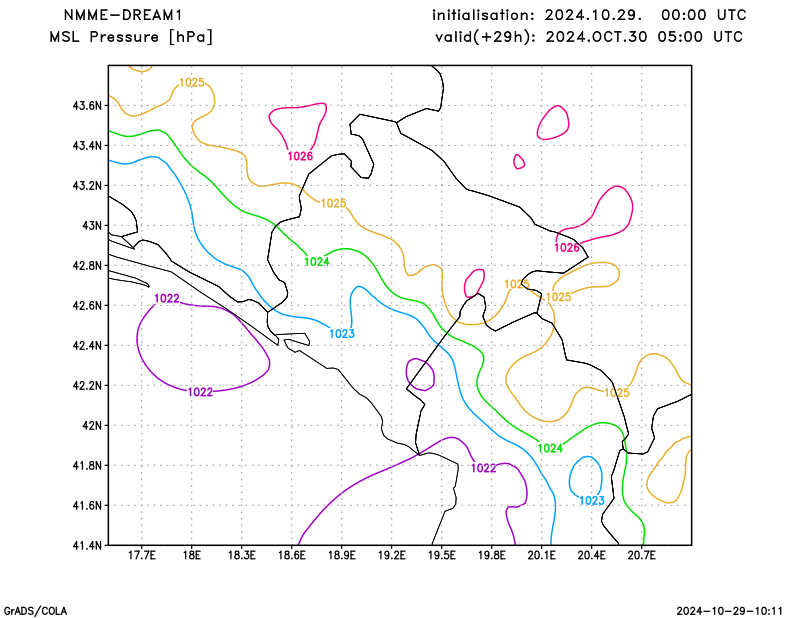The height and width of the screenshot is (618, 800).
Task: Choose the "42.2N" latitude axis label
Action: click(87, 386)
